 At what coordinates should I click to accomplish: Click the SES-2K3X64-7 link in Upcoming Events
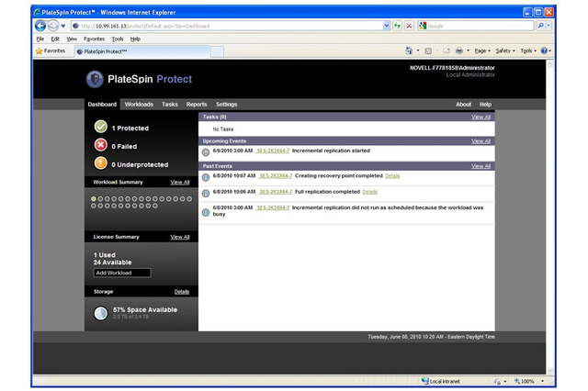272,150
